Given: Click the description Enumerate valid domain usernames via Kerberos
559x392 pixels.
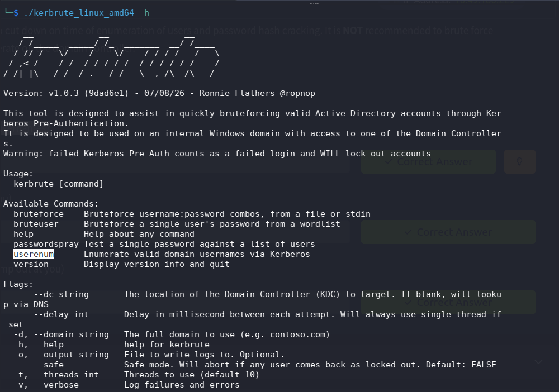Looking at the screenshot, I should tap(197, 254).
